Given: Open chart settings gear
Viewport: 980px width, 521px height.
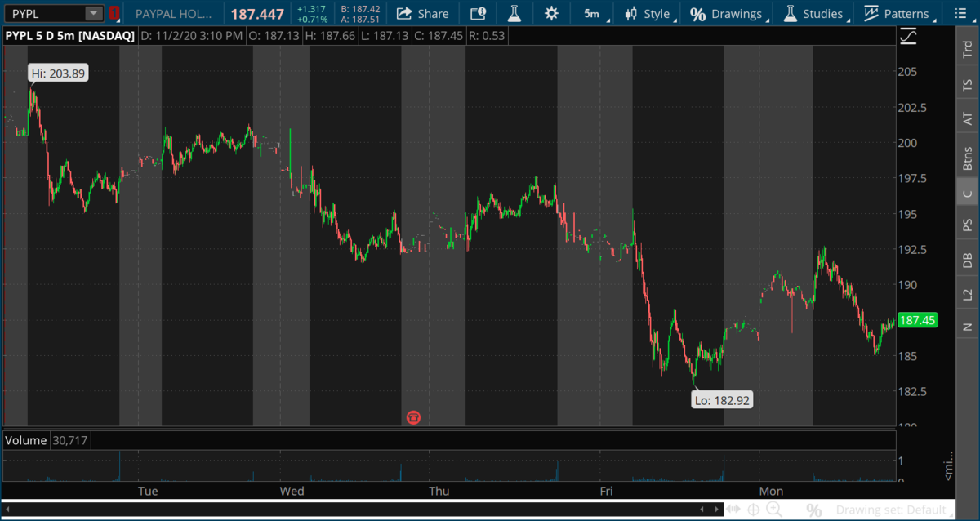Looking at the screenshot, I should click(x=551, y=14).
